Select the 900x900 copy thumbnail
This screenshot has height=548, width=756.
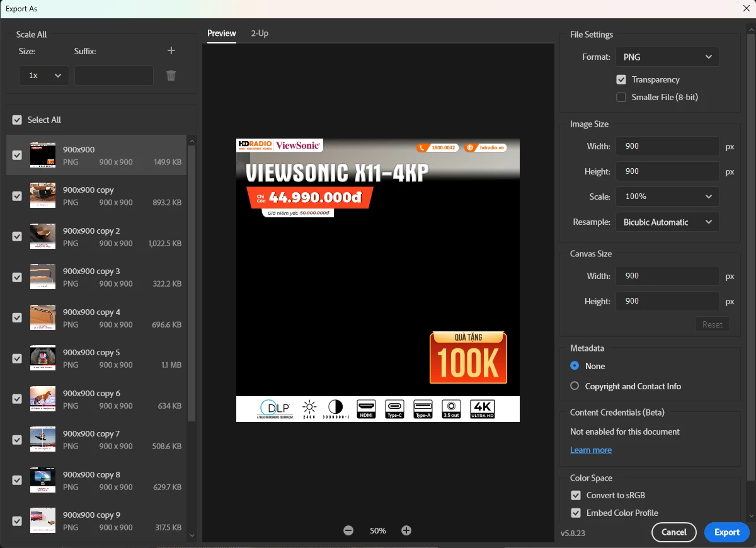(43, 196)
